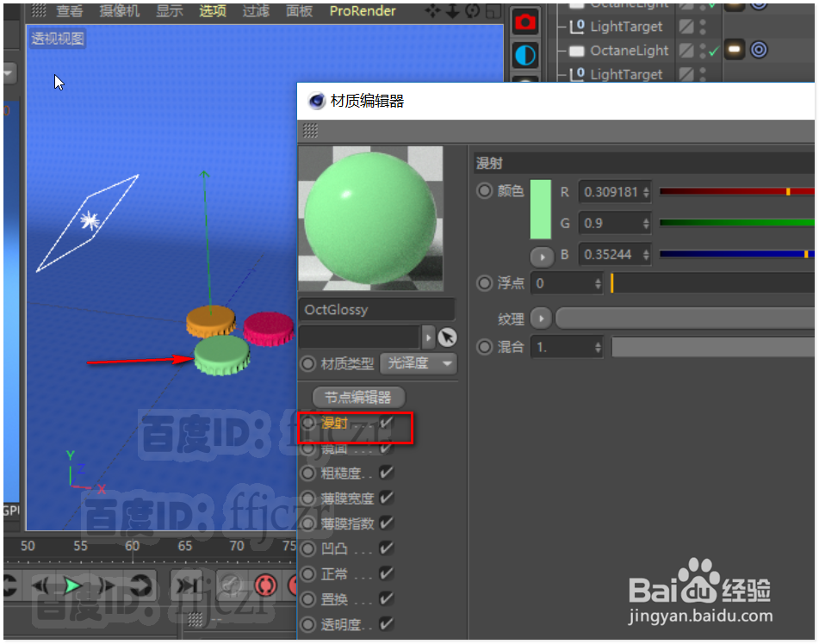
Task: Jump to the end of the animation
Action: tap(189, 585)
